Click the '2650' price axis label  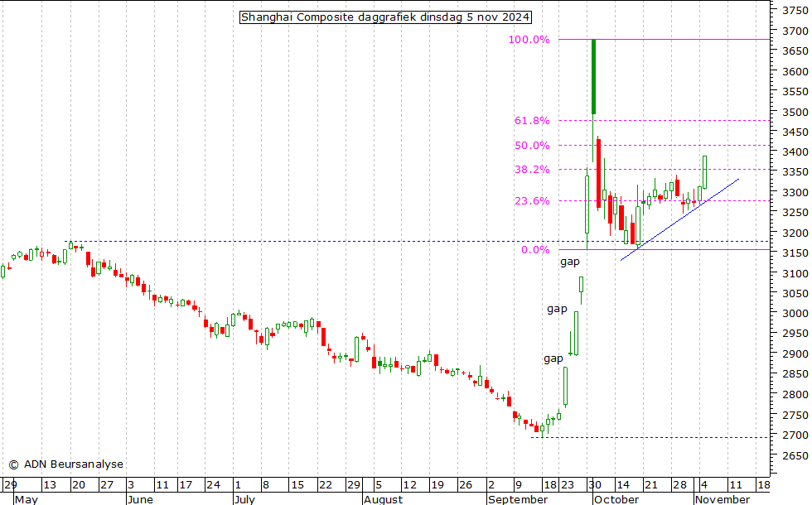point(795,455)
